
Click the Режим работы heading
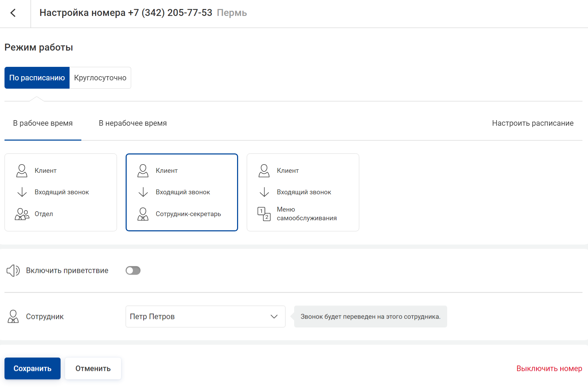[x=39, y=47]
